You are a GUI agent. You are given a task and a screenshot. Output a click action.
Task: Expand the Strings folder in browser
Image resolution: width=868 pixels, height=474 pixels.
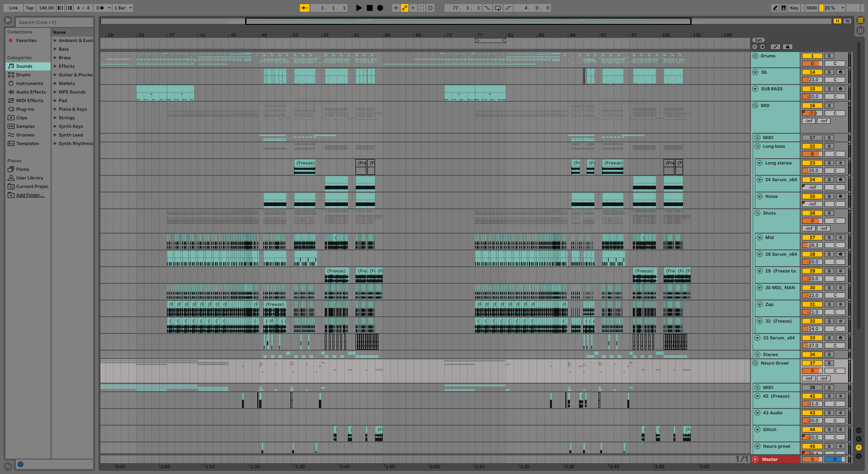(x=55, y=117)
